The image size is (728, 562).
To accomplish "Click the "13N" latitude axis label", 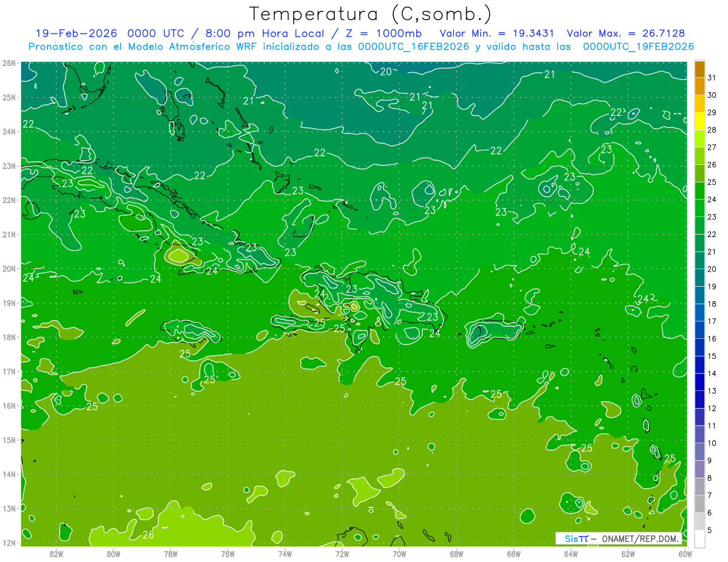I will (9, 509).
